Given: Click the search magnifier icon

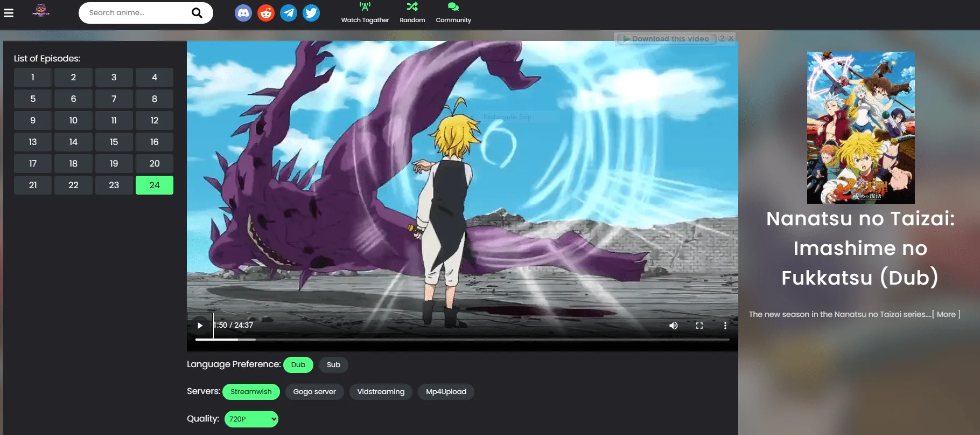Looking at the screenshot, I should click(x=197, y=13).
